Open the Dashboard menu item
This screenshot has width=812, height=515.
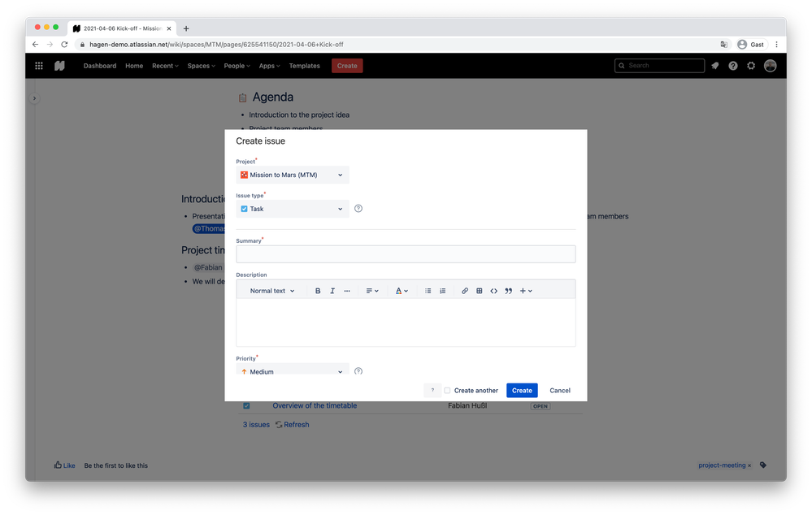100,66
